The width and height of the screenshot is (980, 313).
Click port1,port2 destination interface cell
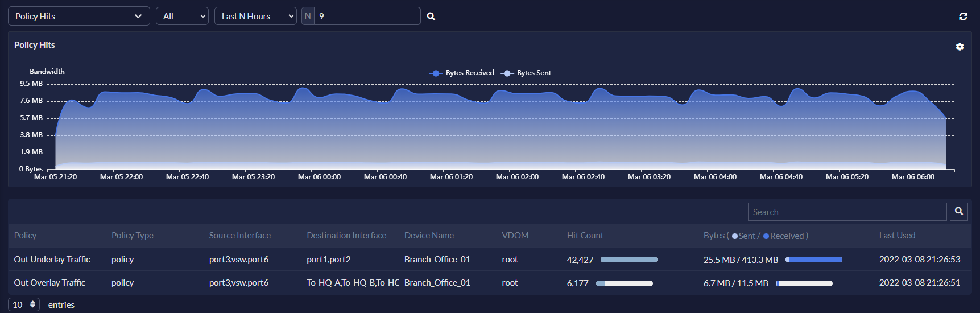pos(329,259)
